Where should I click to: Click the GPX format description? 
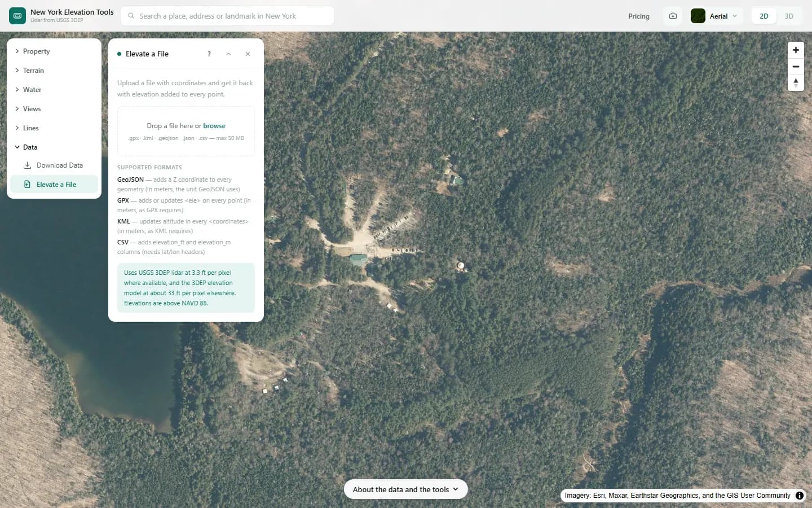point(184,205)
